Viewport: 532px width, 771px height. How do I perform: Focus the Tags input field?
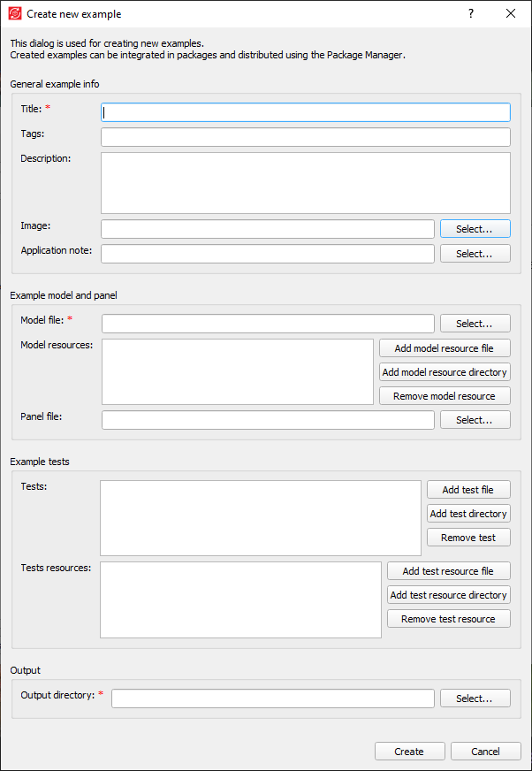click(x=306, y=137)
